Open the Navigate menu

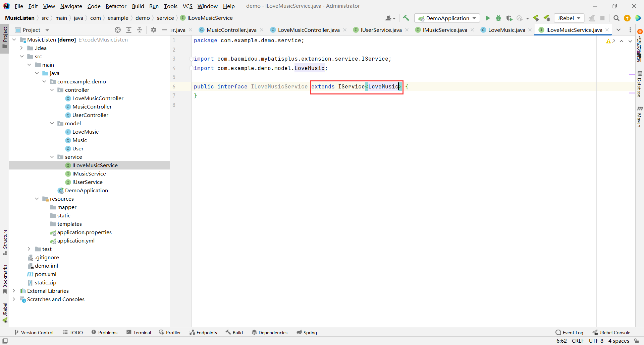tap(71, 6)
